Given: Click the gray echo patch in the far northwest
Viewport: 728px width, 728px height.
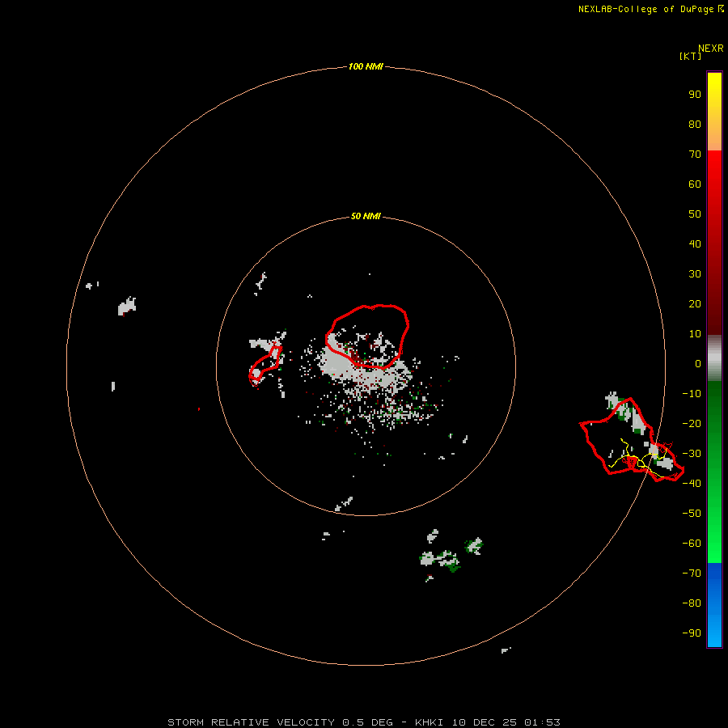Looking at the screenshot, I should click(127, 307).
